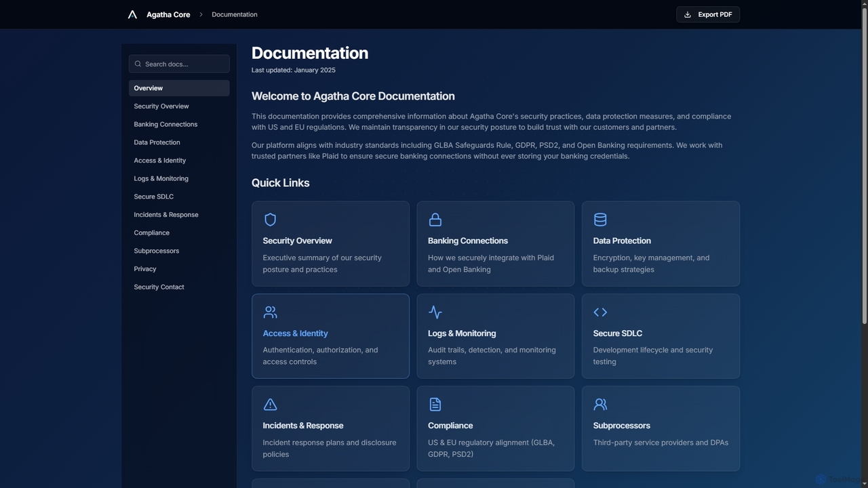Click 'Audit trails, detection, and monitoring' description

point(492,350)
